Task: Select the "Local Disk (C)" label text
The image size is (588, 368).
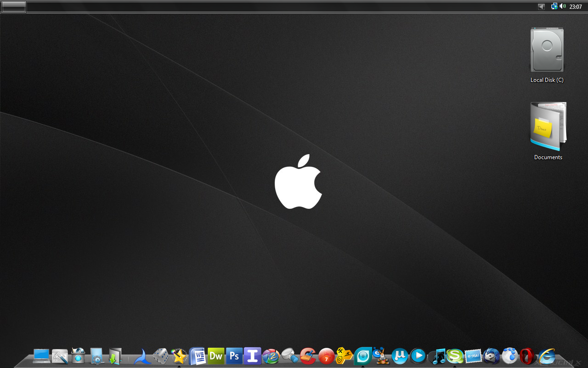Action: point(547,80)
